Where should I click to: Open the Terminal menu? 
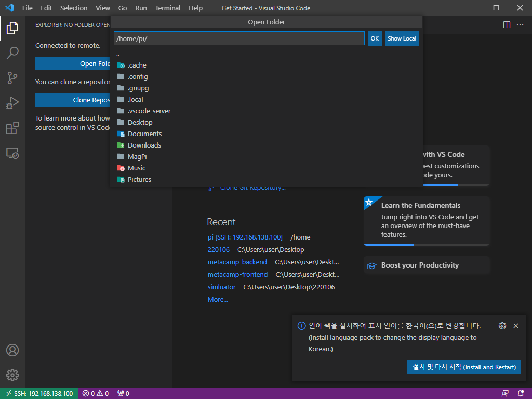[168, 8]
